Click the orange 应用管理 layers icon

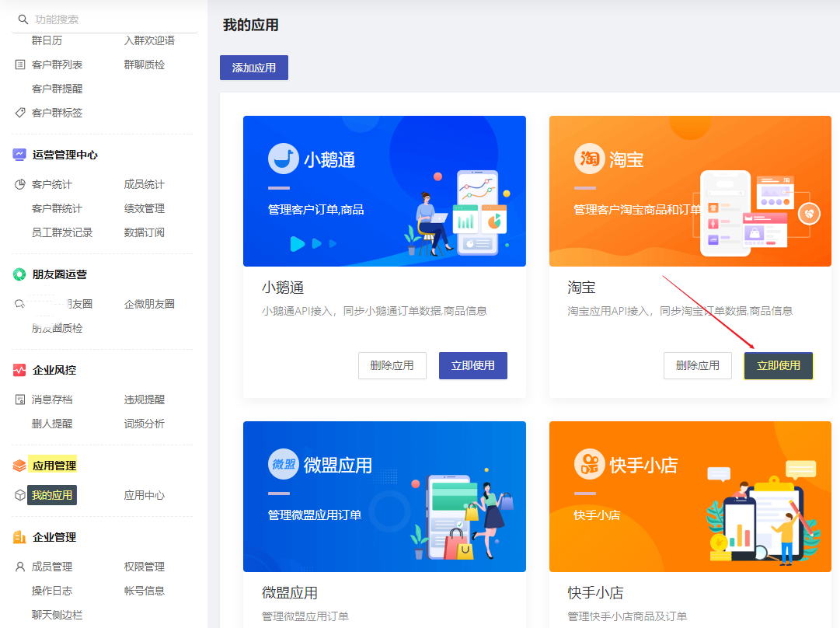tap(19, 466)
